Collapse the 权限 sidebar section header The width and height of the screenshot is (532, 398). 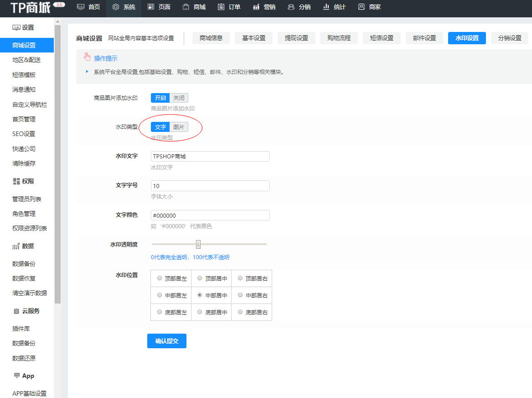click(28, 181)
